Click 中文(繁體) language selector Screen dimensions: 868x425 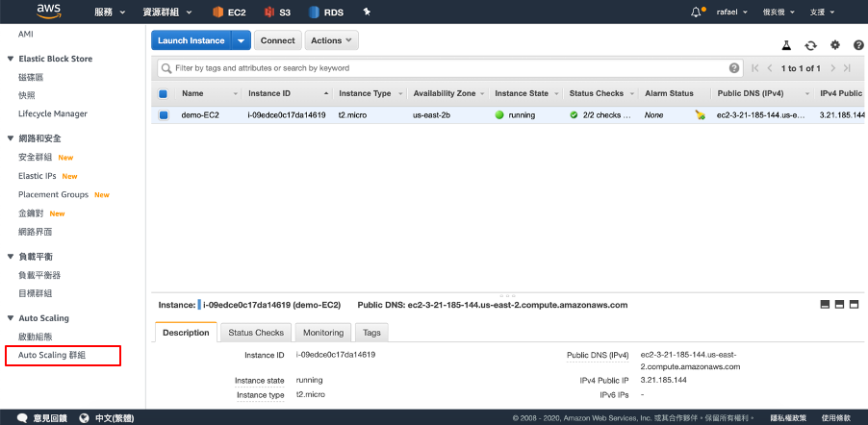coord(115,418)
